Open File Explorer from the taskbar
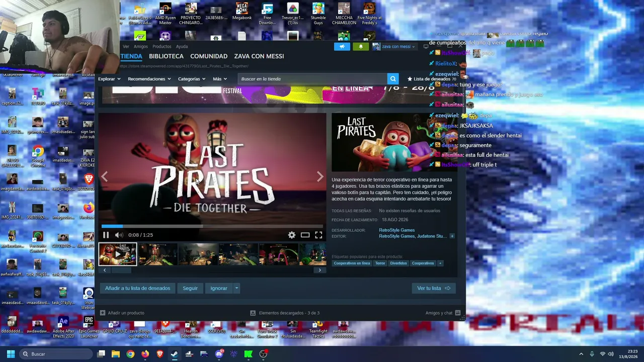The height and width of the screenshot is (362, 644). (x=116, y=354)
